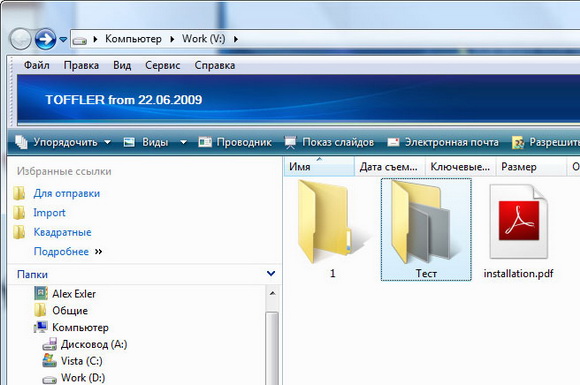The height and width of the screenshot is (385, 580).
Task: Open the File (Файл) menu
Action: [37, 65]
